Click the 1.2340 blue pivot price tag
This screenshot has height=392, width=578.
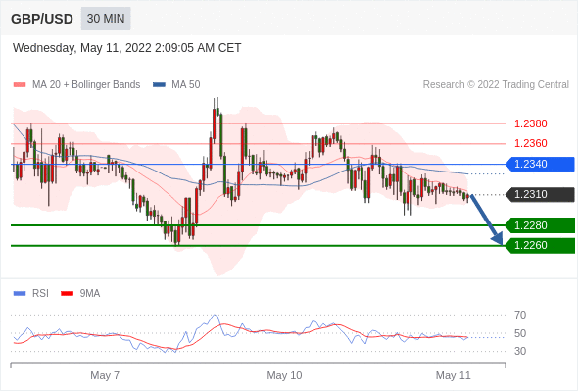click(540, 164)
